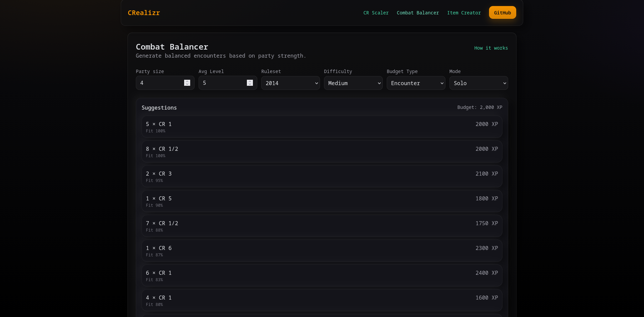Click the Party size input field

(161, 83)
